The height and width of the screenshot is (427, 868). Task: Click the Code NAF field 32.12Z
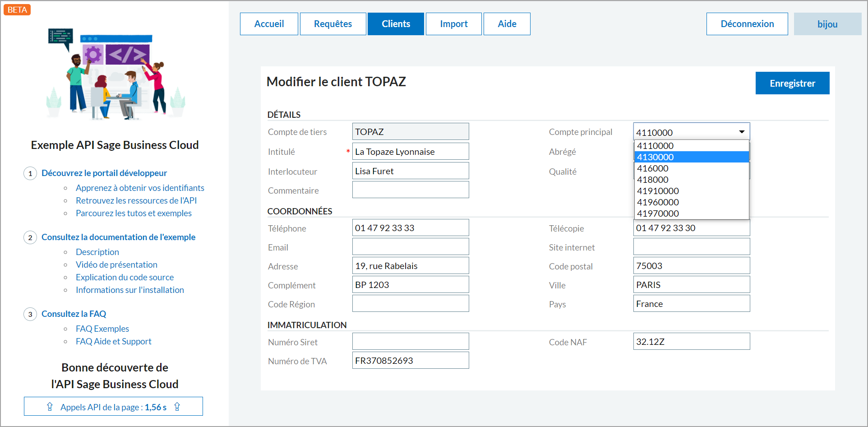[x=692, y=341]
